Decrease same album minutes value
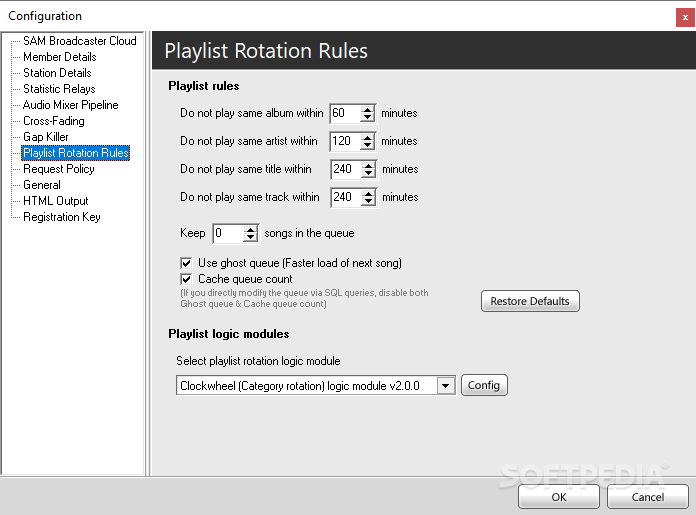 point(367,118)
